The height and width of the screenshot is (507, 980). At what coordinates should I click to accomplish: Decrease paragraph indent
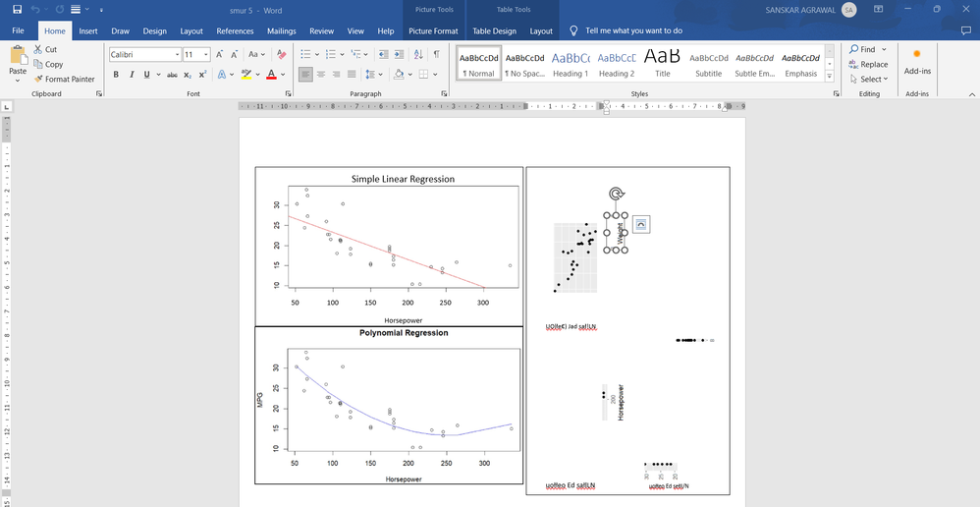coord(384,54)
